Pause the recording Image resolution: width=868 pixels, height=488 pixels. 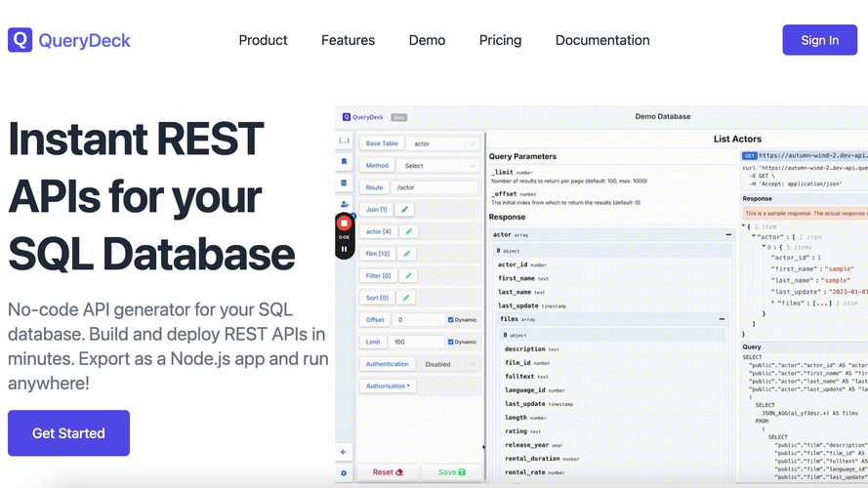pyautogui.click(x=345, y=249)
